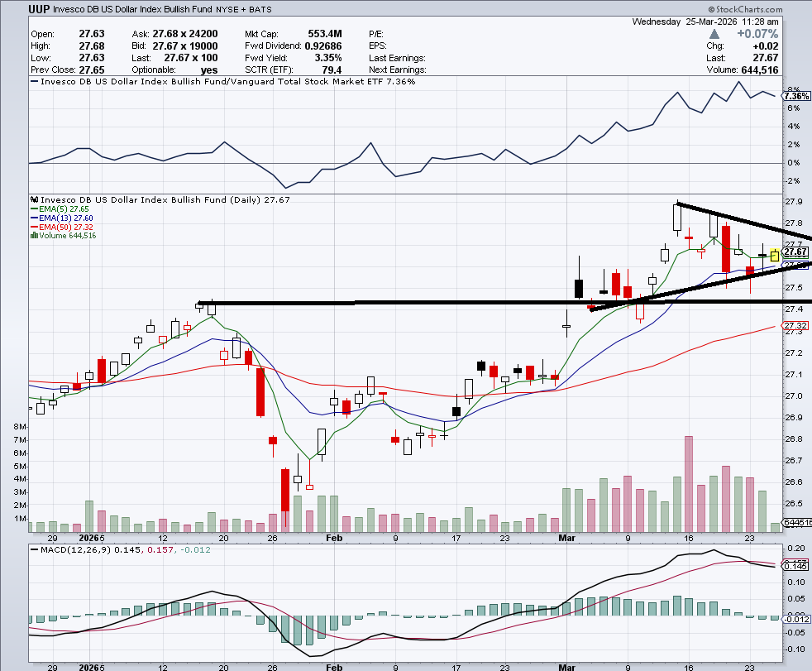Click the EMA(13) 27.60 legend entry
812x671 pixels.
click(x=62, y=218)
